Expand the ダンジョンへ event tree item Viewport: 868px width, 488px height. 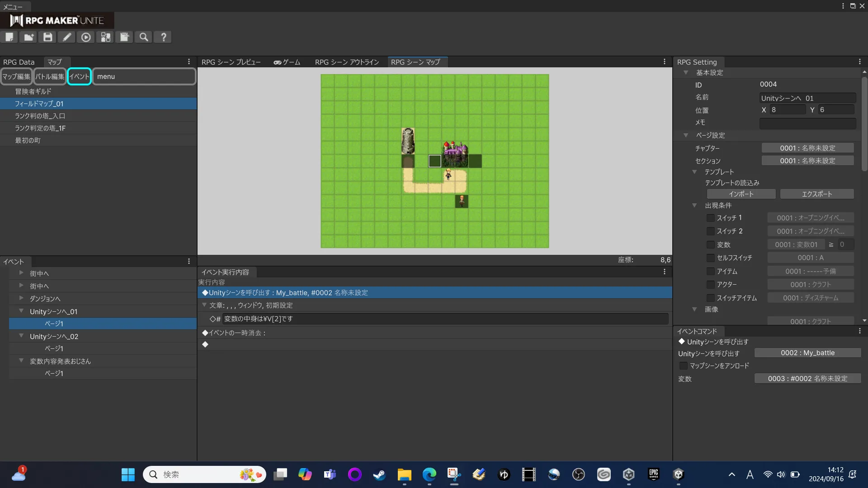pyautogui.click(x=21, y=298)
